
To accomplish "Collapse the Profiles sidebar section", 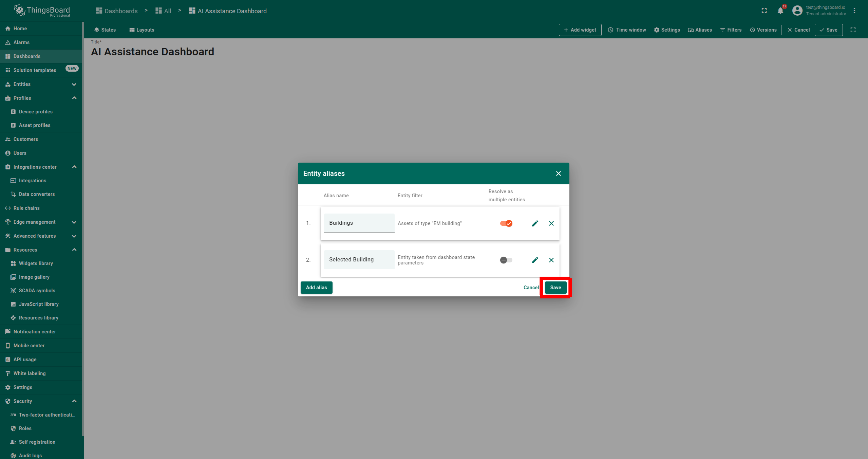I will point(74,98).
